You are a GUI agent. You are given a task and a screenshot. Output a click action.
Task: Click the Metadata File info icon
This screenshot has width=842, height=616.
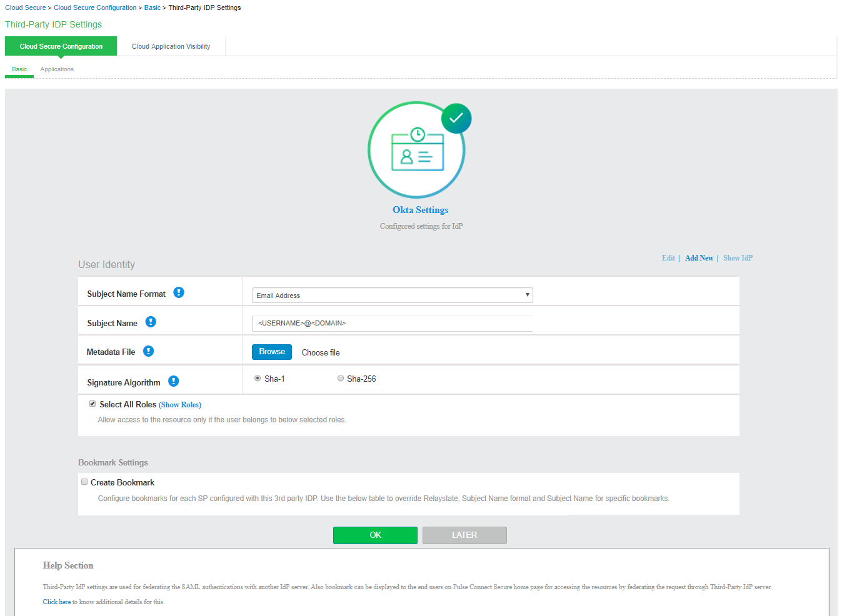148,351
